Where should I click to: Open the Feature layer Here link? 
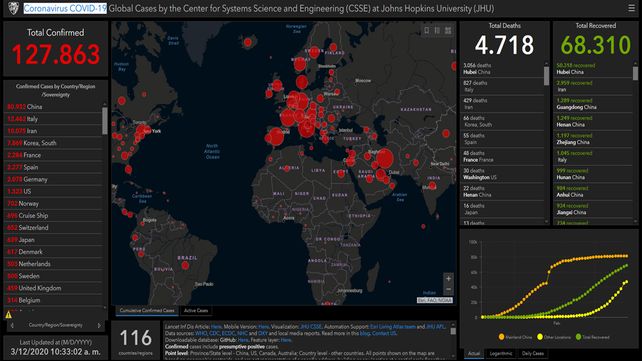point(286,340)
